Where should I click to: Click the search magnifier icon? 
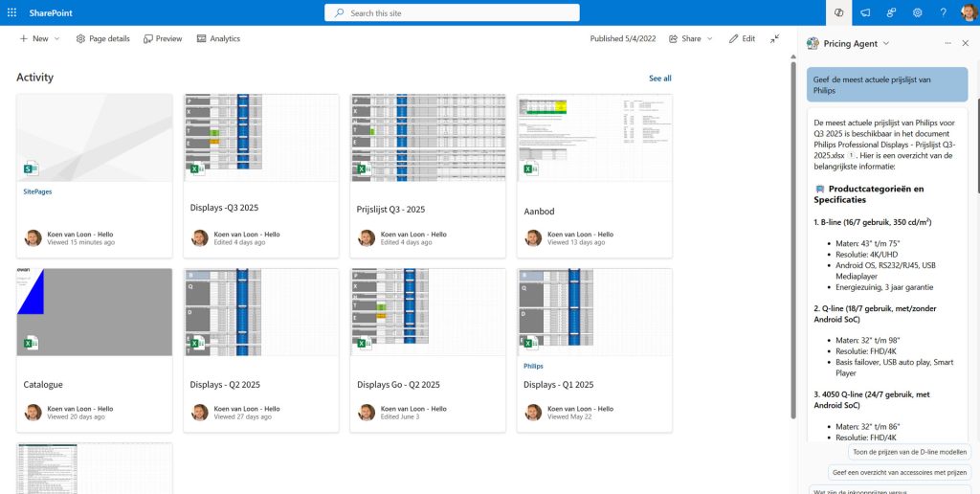coord(339,12)
